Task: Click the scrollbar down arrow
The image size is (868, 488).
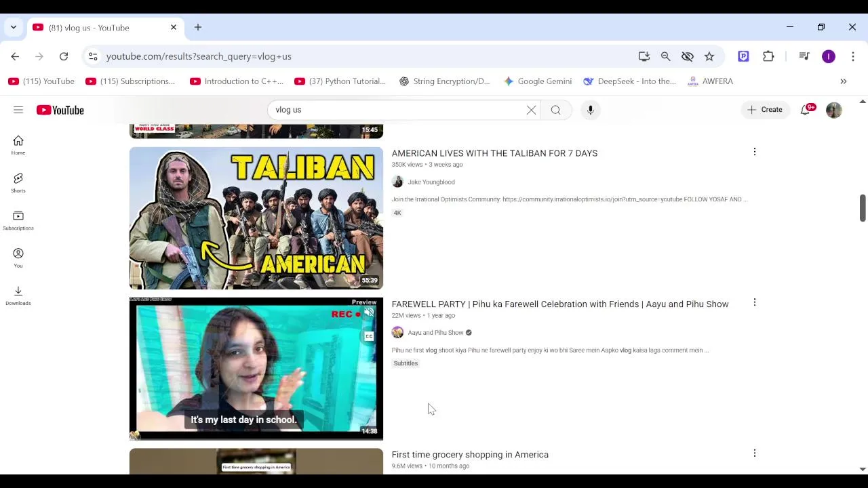Action: coord(863,469)
